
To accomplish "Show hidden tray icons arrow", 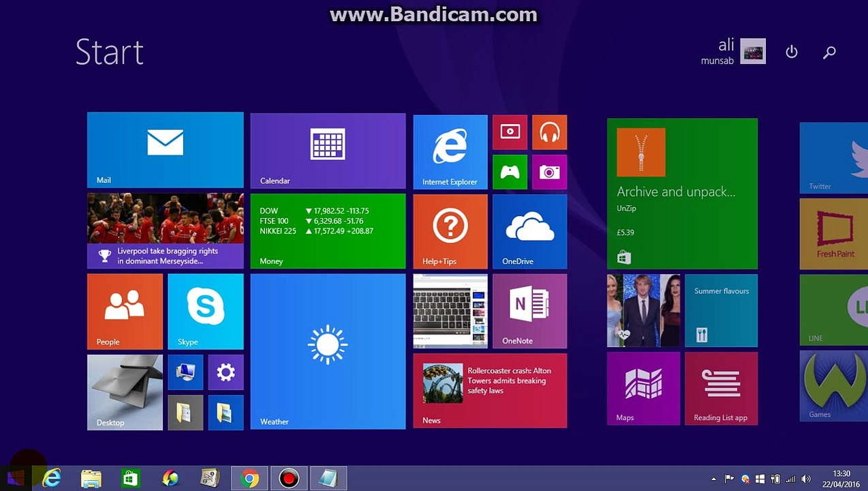I will (x=713, y=479).
